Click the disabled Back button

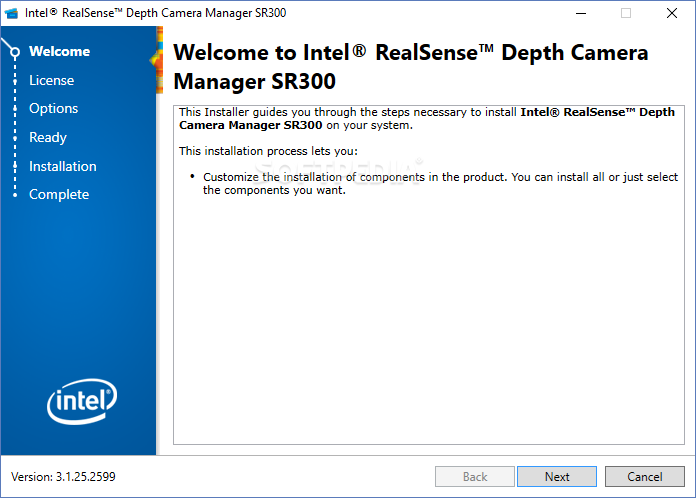tap(475, 476)
